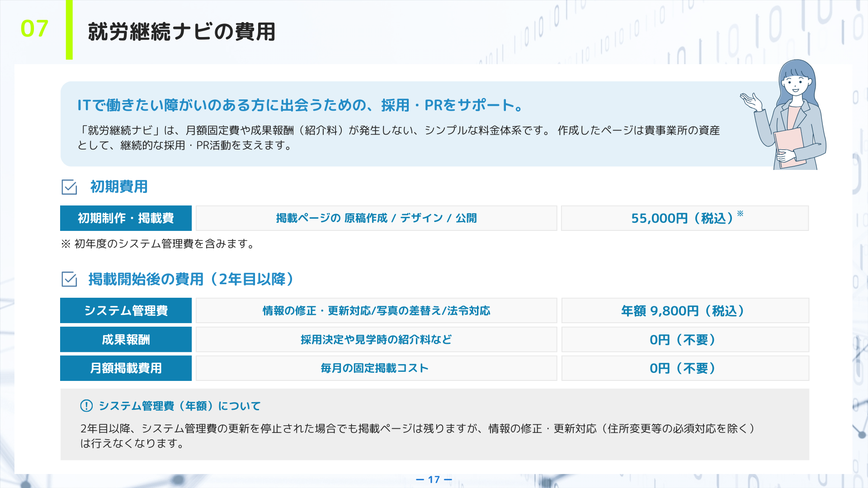
Task: Click the exclamation info icon near システム管理費
Action: 86,406
